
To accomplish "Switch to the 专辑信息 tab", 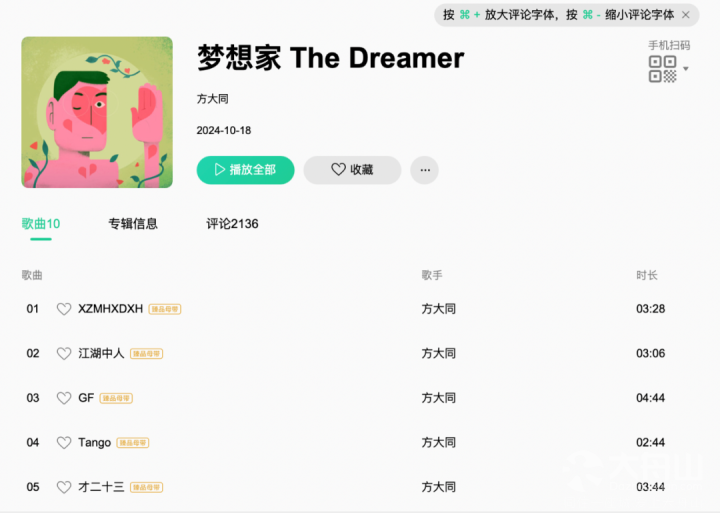I will pos(133,224).
